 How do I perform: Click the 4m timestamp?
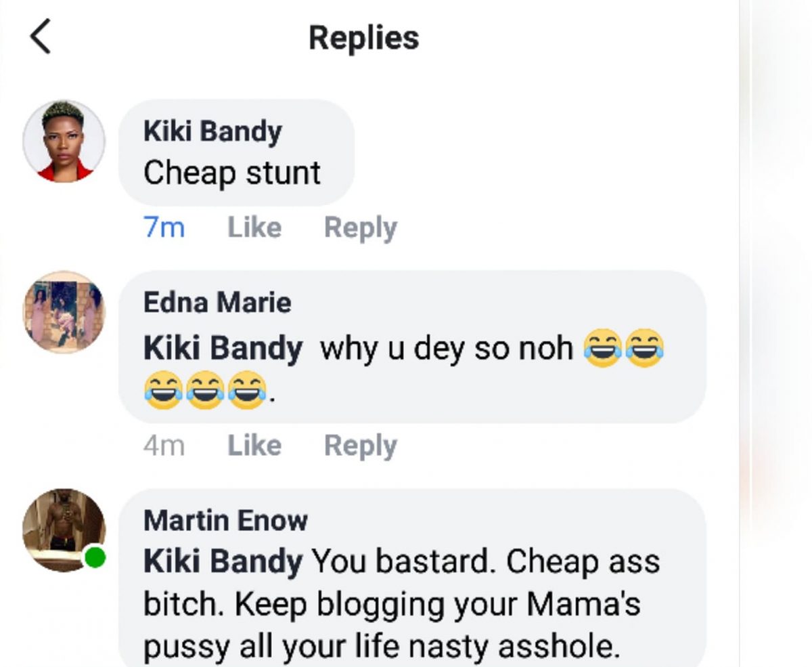pyautogui.click(x=164, y=446)
